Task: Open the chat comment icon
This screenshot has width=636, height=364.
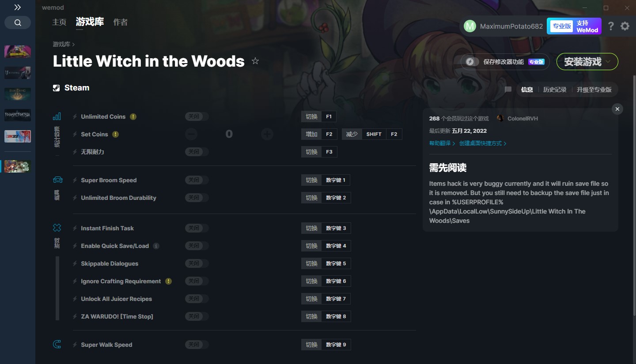Action: pos(508,90)
